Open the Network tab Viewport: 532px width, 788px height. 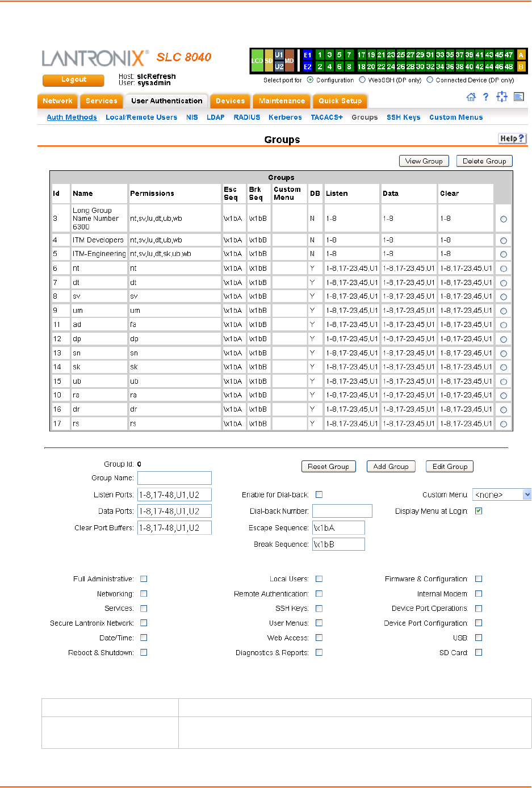pos(57,101)
